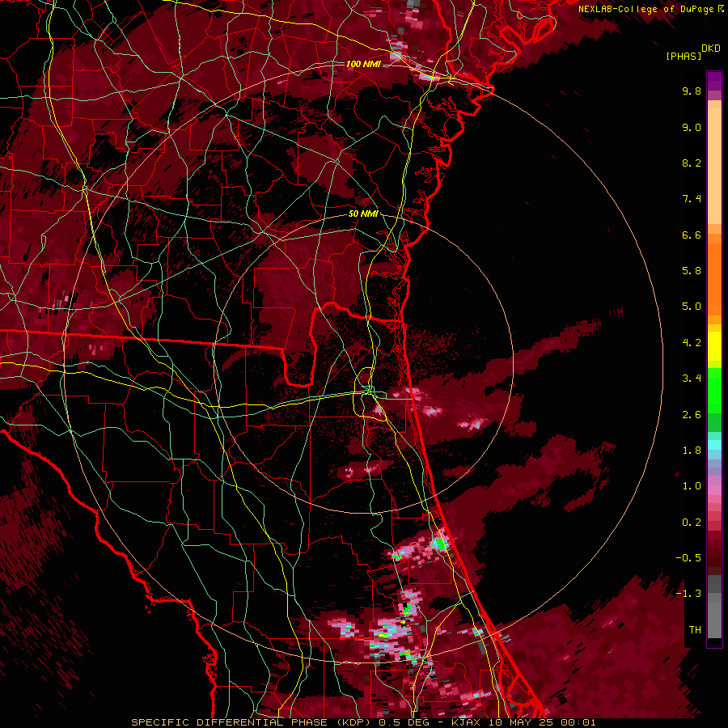Click the 8.2 scale value
728x728 pixels.
(x=692, y=163)
